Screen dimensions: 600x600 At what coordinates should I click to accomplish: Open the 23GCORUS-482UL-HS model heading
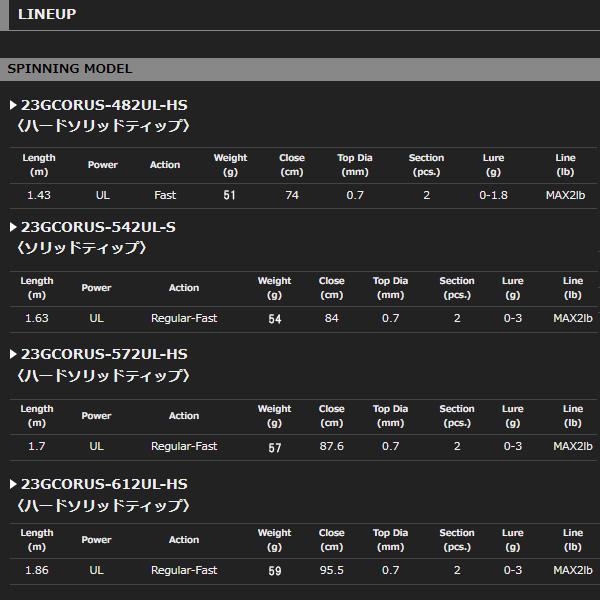point(104,105)
